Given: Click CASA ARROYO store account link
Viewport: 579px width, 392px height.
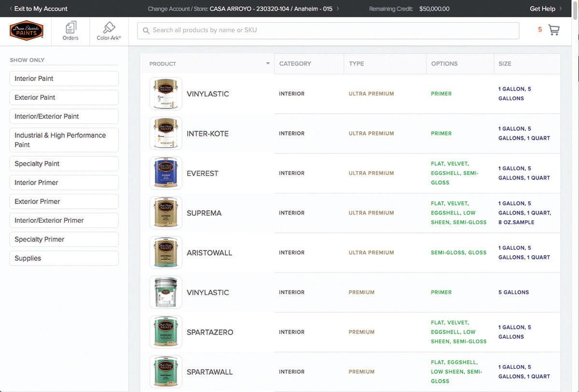Looking at the screenshot, I should [x=271, y=9].
